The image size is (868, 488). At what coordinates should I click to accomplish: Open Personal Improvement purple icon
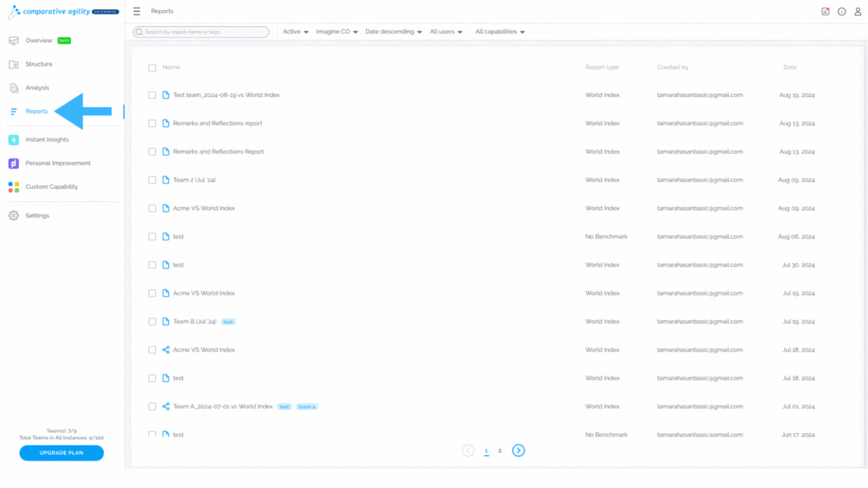coord(14,163)
